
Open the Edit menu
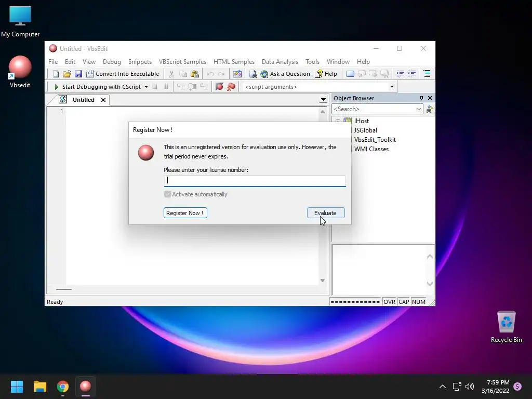pos(70,62)
